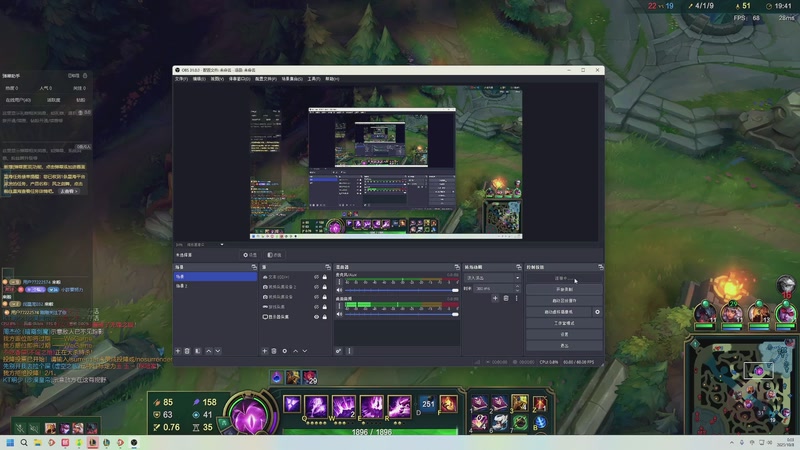Click the Start Recording button
The image size is (800, 450).
tap(564, 289)
